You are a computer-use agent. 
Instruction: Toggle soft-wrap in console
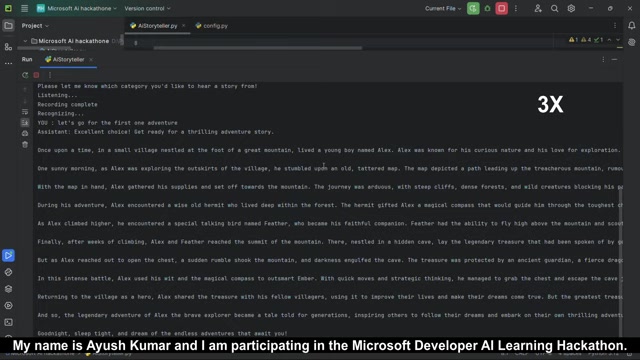point(25,112)
